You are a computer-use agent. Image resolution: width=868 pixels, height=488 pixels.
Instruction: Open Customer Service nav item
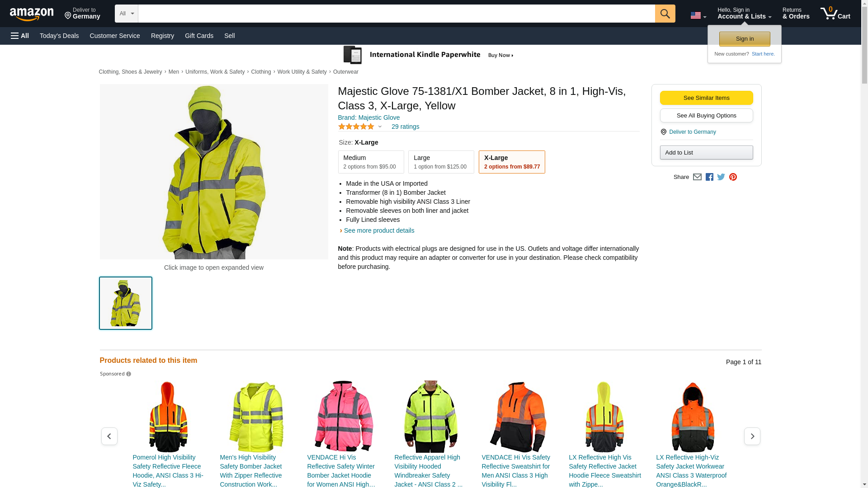pyautogui.click(x=115, y=36)
